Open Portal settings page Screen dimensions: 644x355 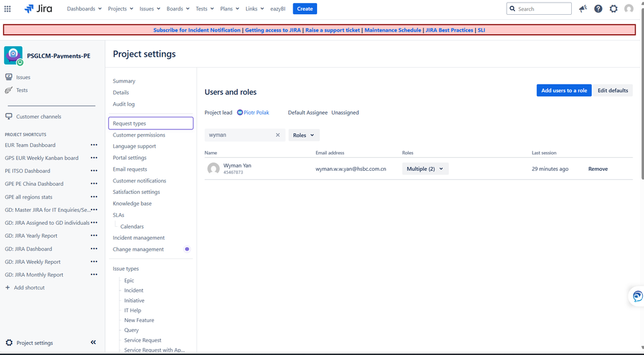130,158
